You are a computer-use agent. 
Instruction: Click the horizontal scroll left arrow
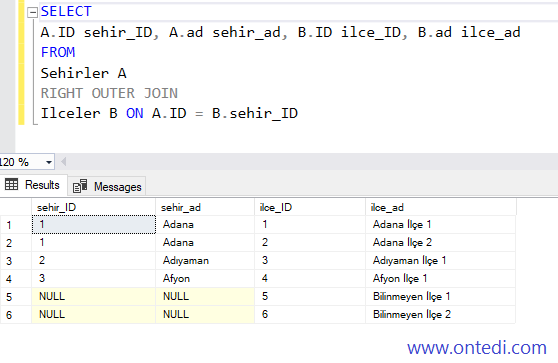[x=64, y=162]
